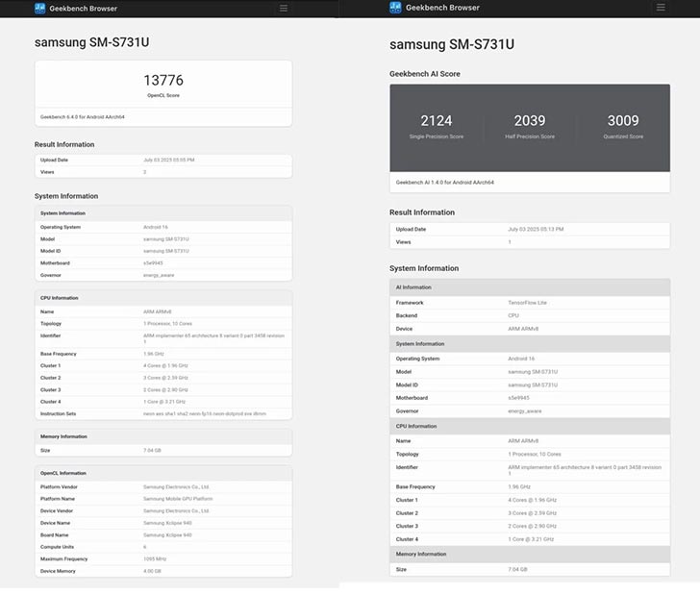Click the Geekbench logo on the OpenCL page
Screen dimensions: 700x595
click(39, 8)
